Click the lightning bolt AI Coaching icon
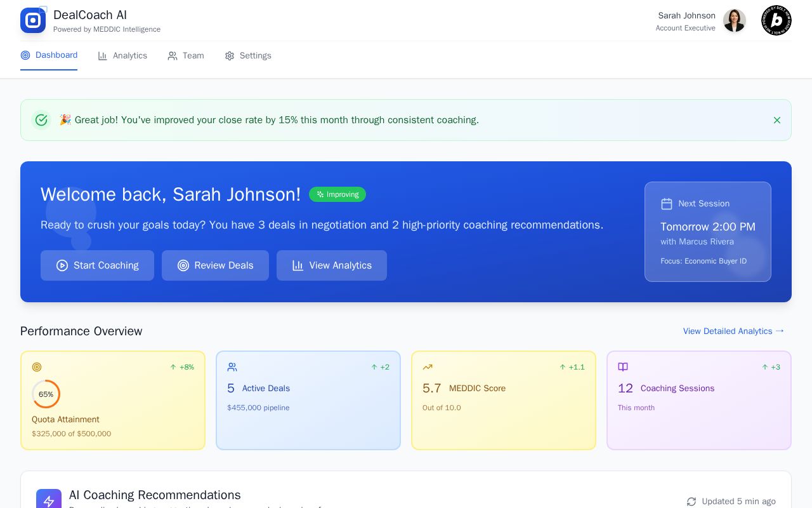Viewport: 812px width, 508px height. click(x=49, y=501)
